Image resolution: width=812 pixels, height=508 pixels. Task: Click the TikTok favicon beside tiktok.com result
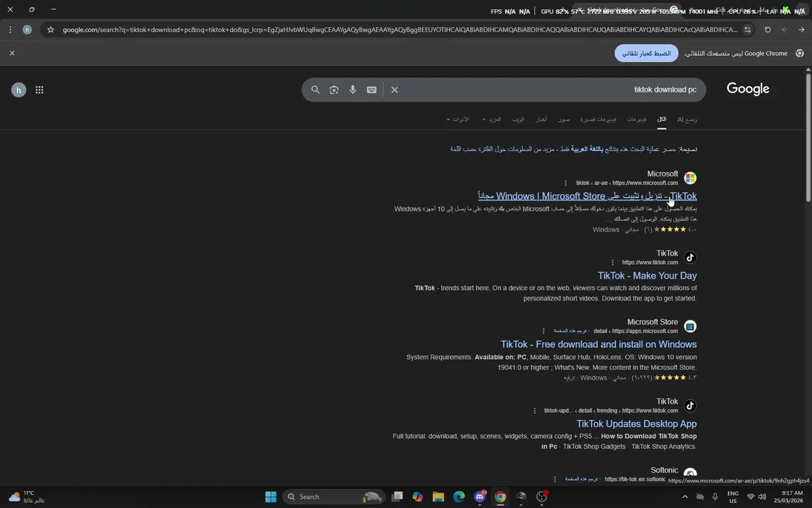(x=690, y=258)
